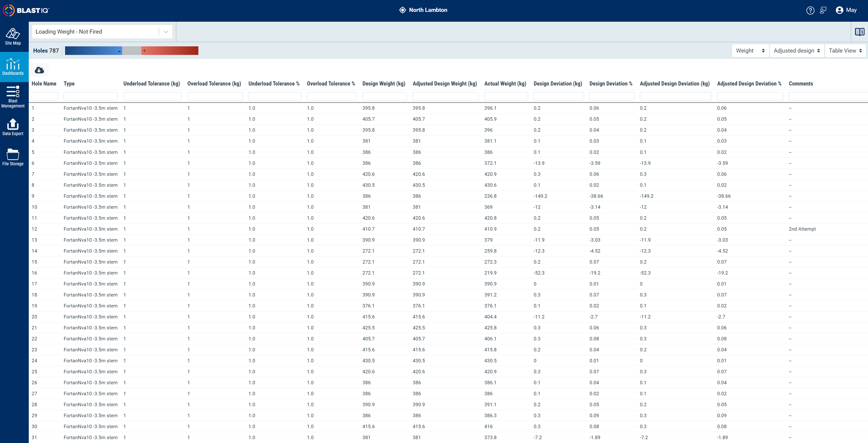Sort by Underload Tolerance % header
This screenshot has width=868, height=443.
pyautogui.click(x=274, y=83)
